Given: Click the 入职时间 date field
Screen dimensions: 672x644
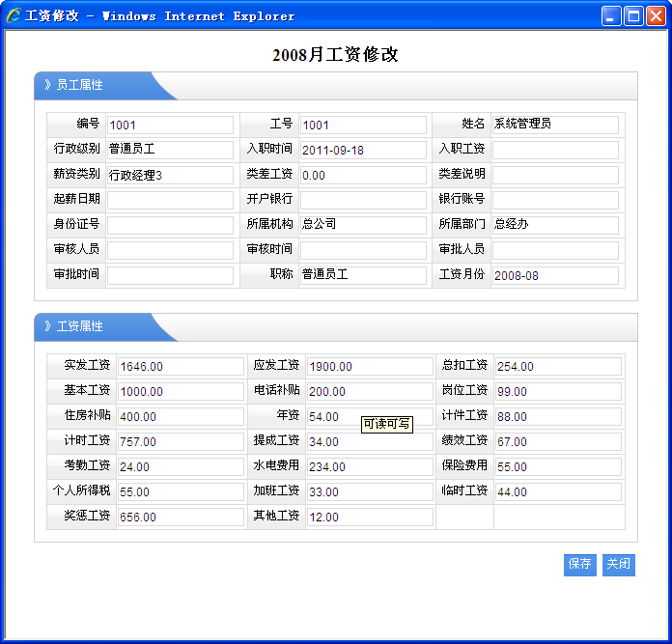Looking at the screenshot, I should click(363, 150).
